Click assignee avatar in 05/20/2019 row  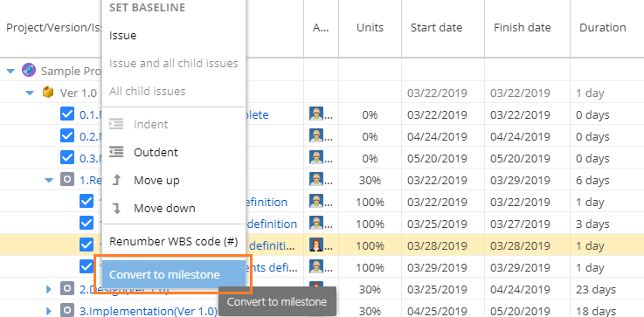316,158
